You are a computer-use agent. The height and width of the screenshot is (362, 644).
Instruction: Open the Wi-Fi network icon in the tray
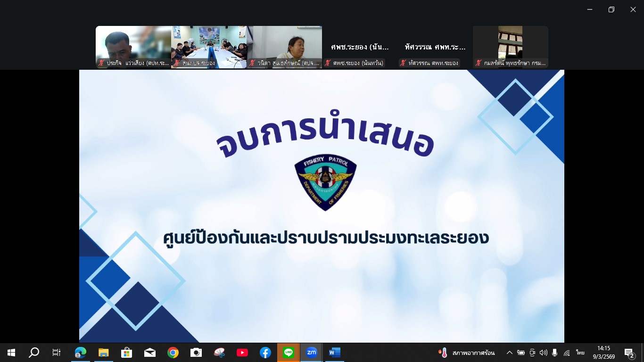coord(567,353)
